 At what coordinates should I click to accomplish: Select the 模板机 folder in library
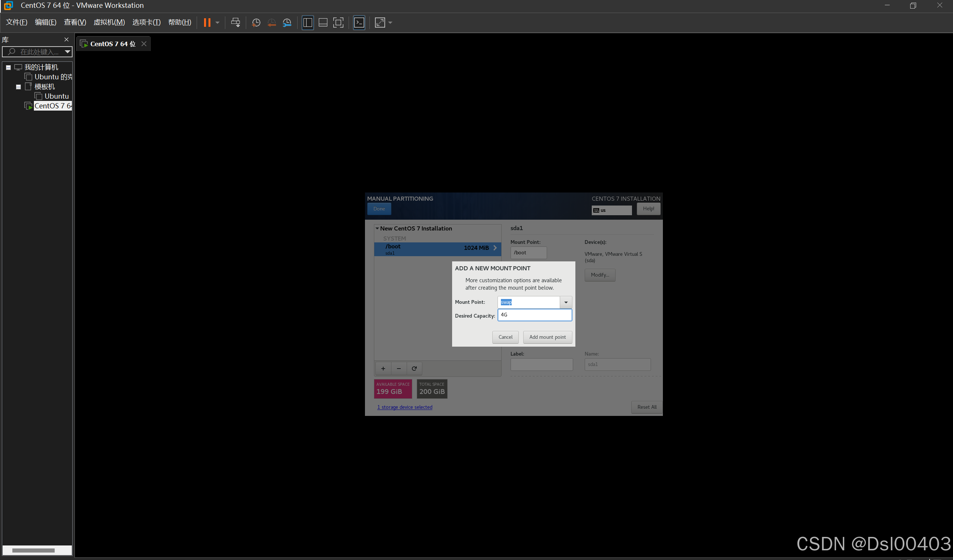tap(45, 87)
